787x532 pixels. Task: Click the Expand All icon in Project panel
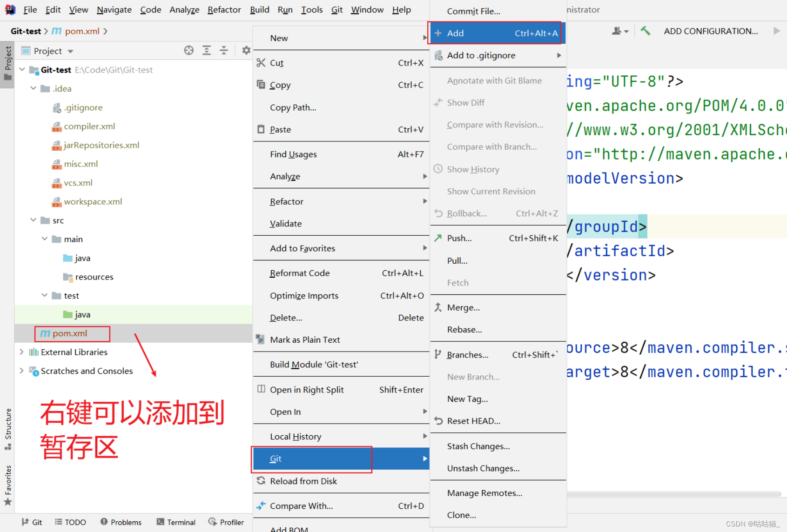[206, 50]
